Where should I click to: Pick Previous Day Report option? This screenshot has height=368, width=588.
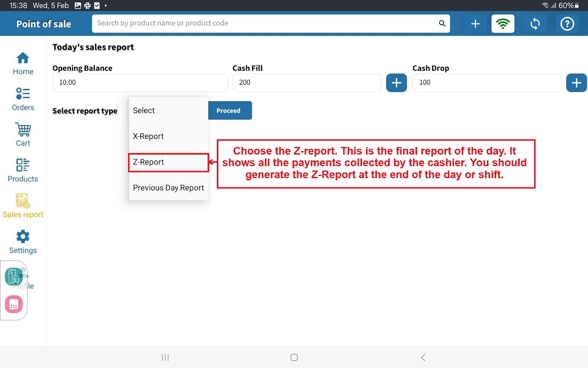tap(168, 188)
